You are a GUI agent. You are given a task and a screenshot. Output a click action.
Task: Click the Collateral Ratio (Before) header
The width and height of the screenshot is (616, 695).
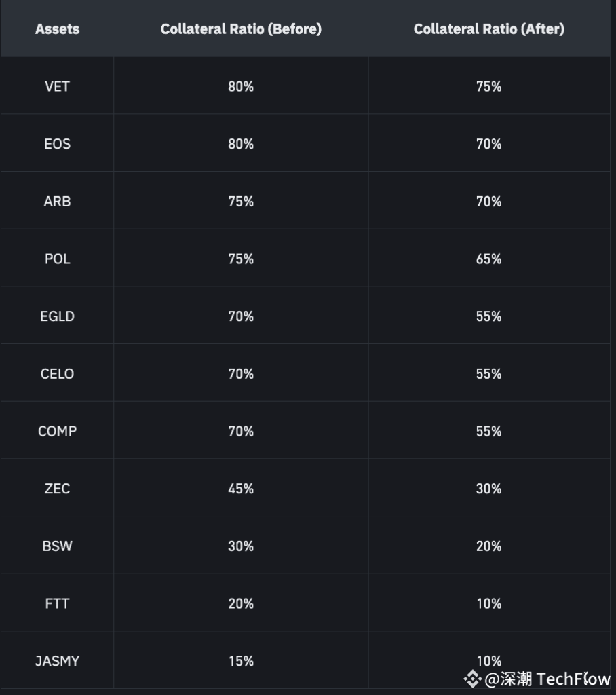241,29
